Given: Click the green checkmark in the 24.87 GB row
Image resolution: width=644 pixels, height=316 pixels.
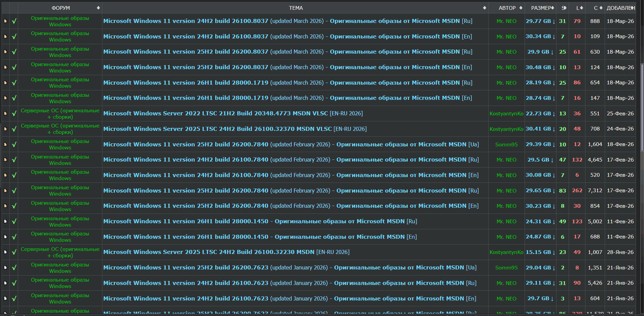Looking at the screenshot, I should (14, 237).
